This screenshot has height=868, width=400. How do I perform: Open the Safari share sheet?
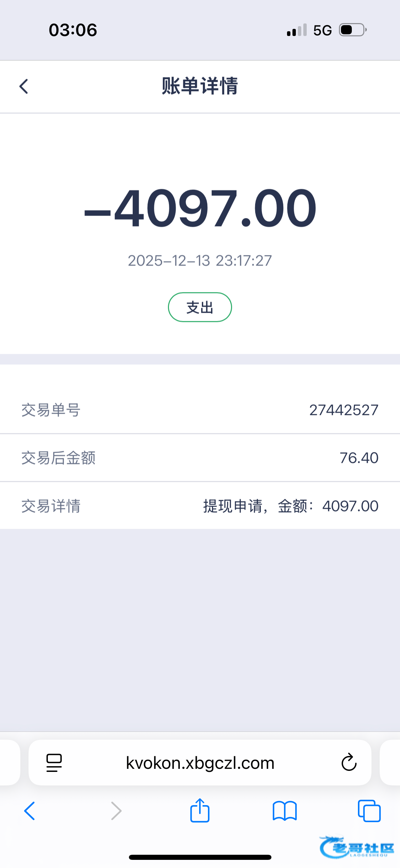click(200, 811)
